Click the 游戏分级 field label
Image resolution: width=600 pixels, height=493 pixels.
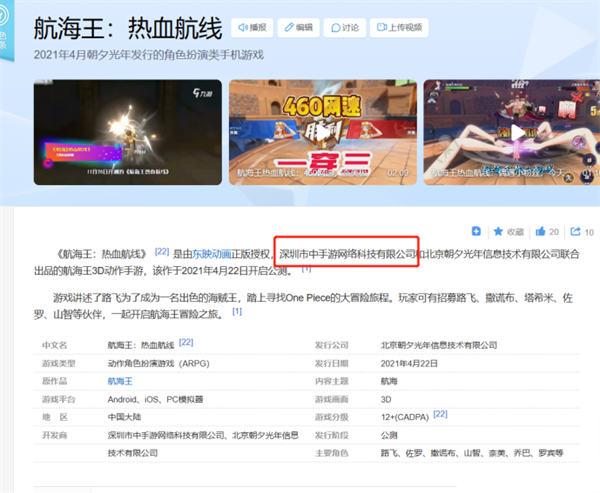click(x=331, y=417)
